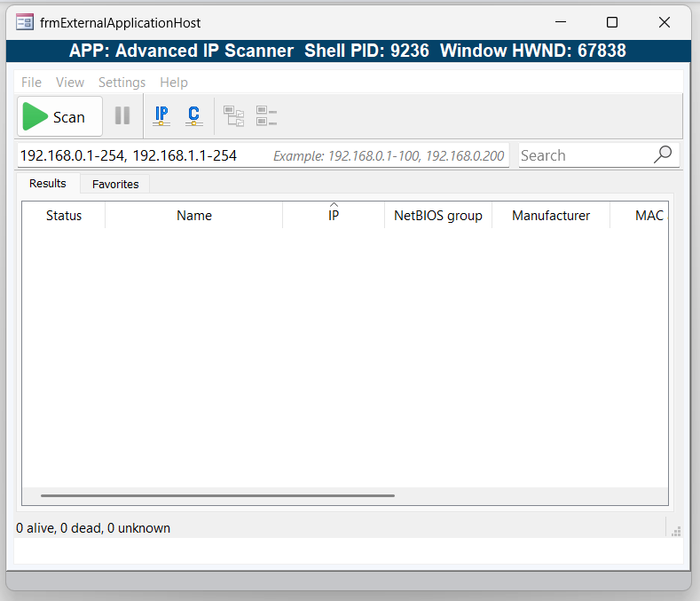Click the Pause scan icon

pyautogui.click(x=122, y=115)
